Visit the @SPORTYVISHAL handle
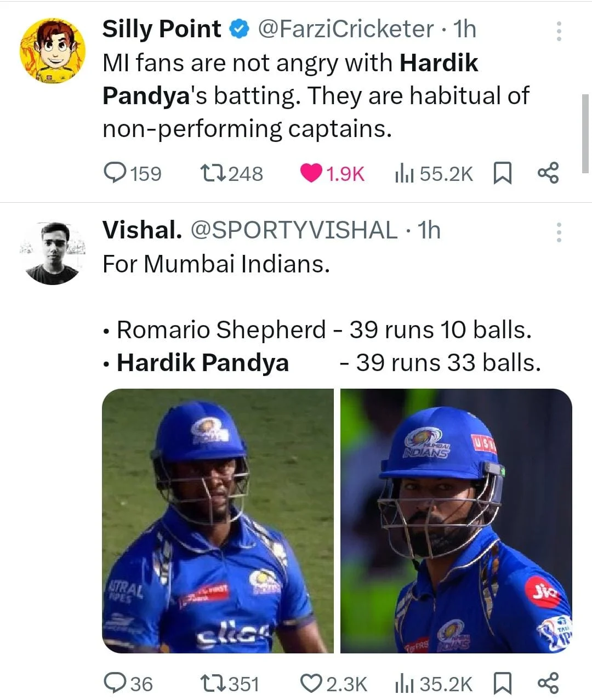This screenshot has height=700, width=592. click(294, 230)
